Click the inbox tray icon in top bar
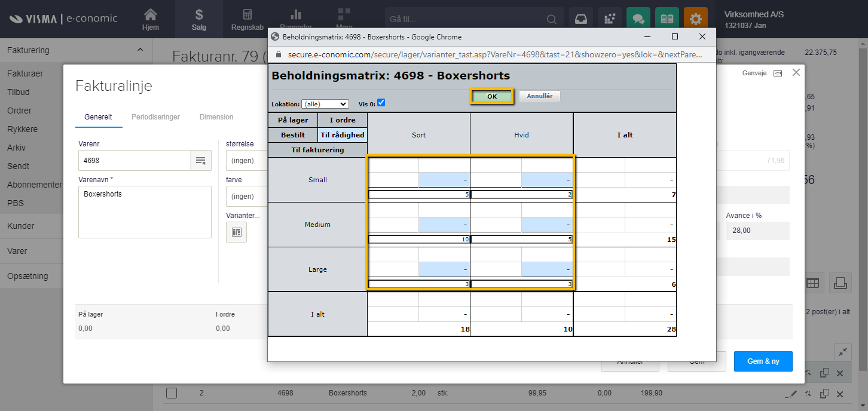This screenshot has width=868, height=411. 580,19
